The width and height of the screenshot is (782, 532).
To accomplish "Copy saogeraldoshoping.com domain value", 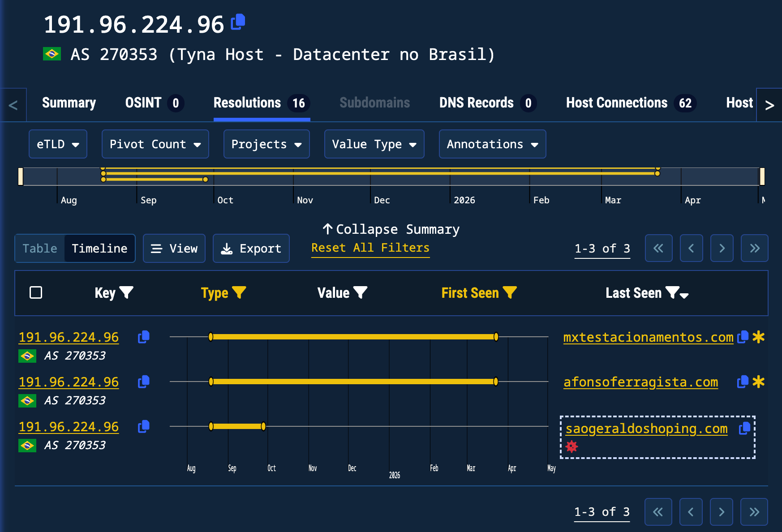I will 744,428.
